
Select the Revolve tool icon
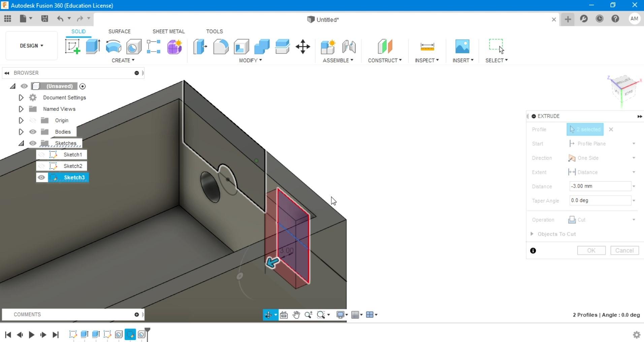click(114, 46)
